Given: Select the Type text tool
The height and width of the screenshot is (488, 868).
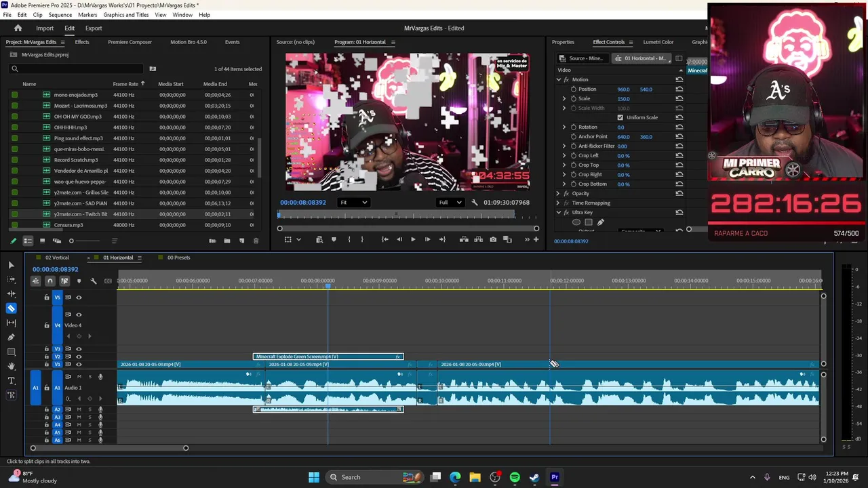Looking at the screenshot, I should [x=11, y=380].
